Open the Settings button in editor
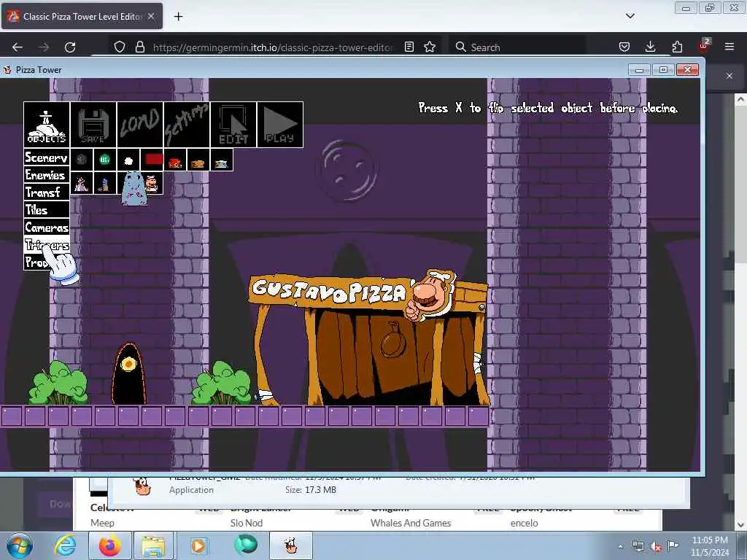The height and width of the screenshot is (560, 747). [187, 124]
